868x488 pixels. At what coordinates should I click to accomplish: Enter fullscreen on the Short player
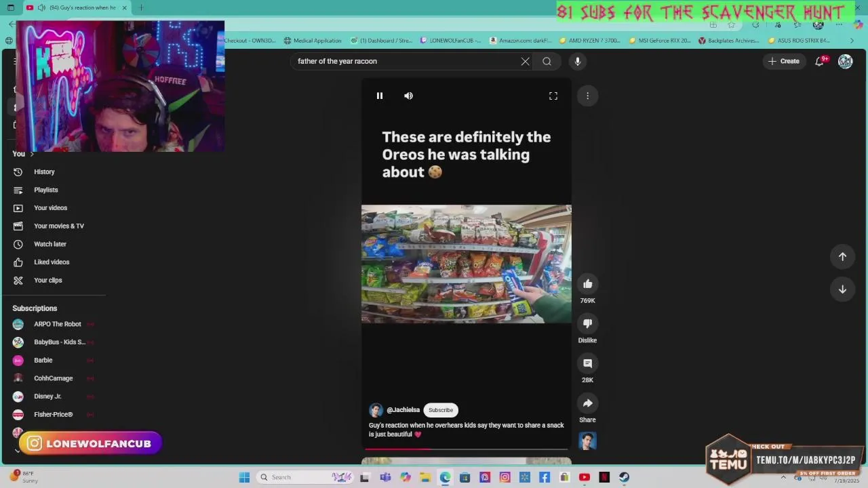click(553, 96)
